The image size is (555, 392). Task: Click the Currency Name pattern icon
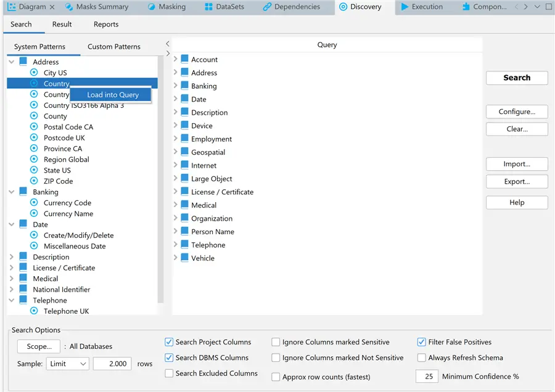(34, 213)
